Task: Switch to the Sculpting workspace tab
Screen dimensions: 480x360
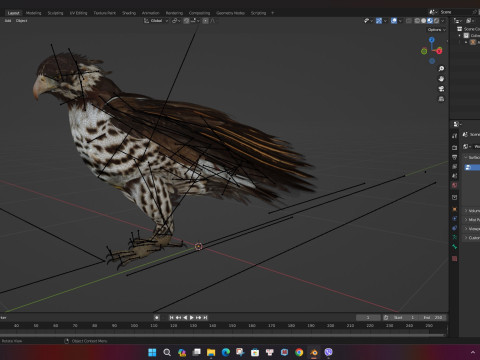Action: tap(55, 13)
